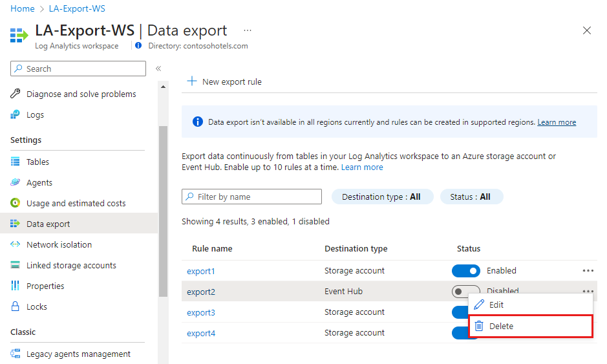Click the Logs icon in sidebar
Screen dimensions: 607x364
tap(16, 114)
